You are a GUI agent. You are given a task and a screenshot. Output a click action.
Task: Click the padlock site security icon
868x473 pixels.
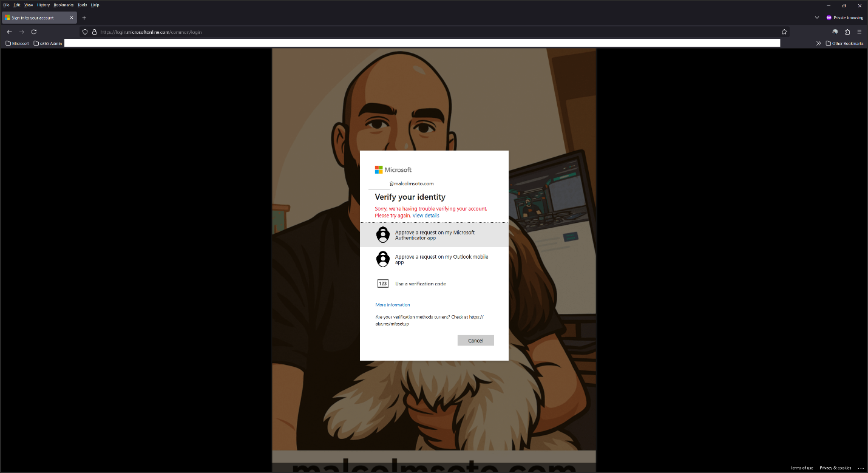[x=95, y=32]
